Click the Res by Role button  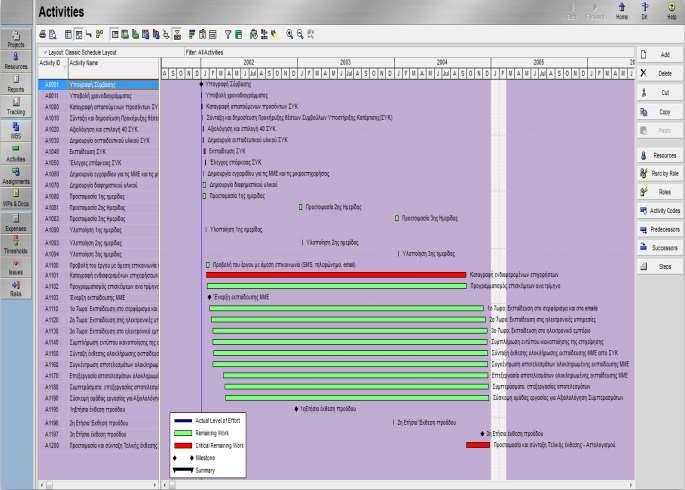coord(660,173)
